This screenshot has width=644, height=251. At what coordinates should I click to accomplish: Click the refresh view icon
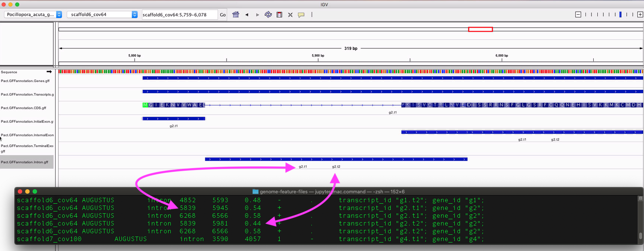(268, 15)
